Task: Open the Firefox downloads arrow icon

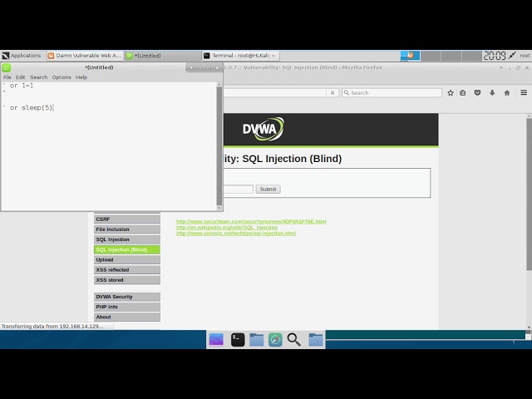Action: point(492,93)
